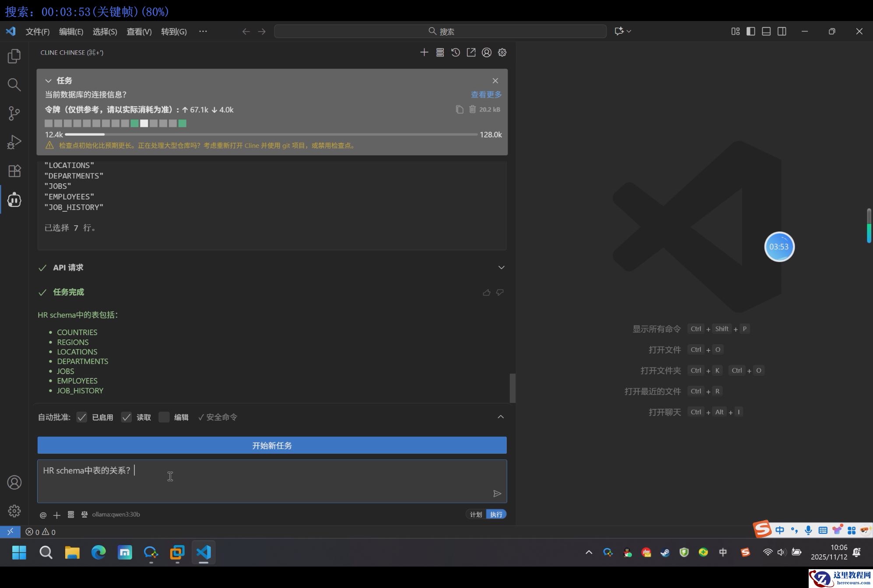Click the Cline history clock icon

click(x=456, y=52)
